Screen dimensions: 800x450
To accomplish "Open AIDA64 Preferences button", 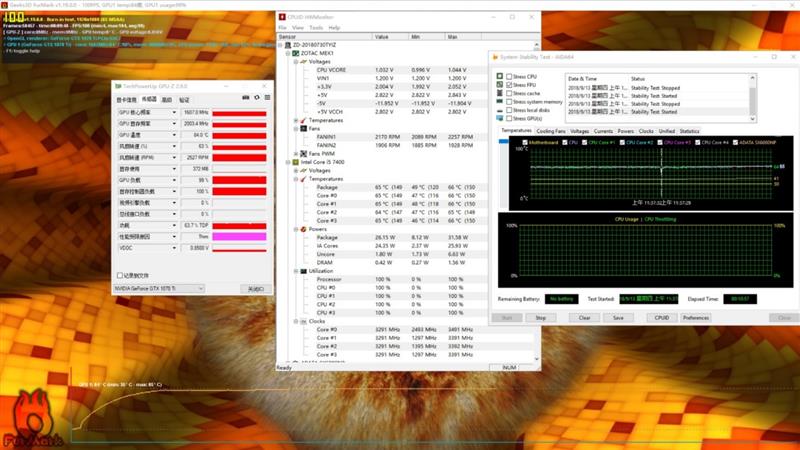I will 695,318.
